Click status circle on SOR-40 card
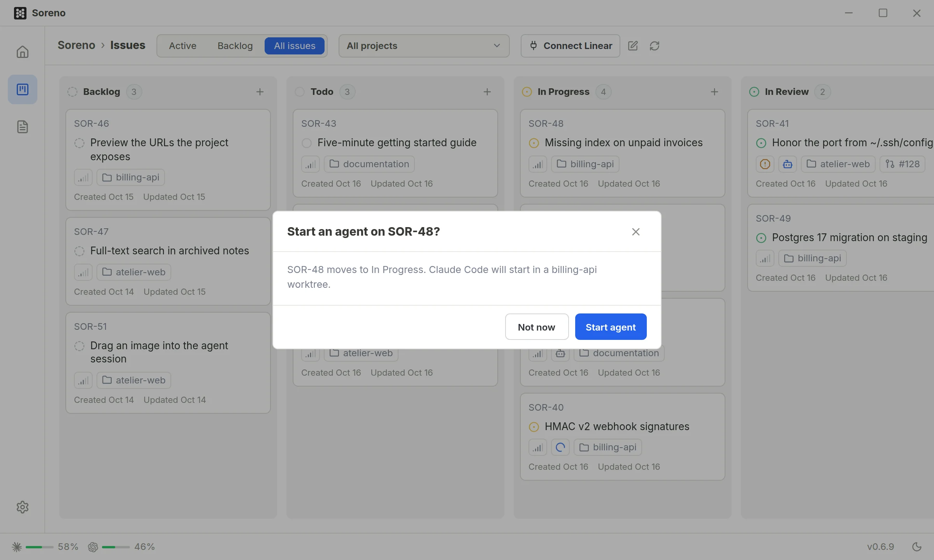Image resolution: width=934 pixels, height=560 pixels. 534,427
